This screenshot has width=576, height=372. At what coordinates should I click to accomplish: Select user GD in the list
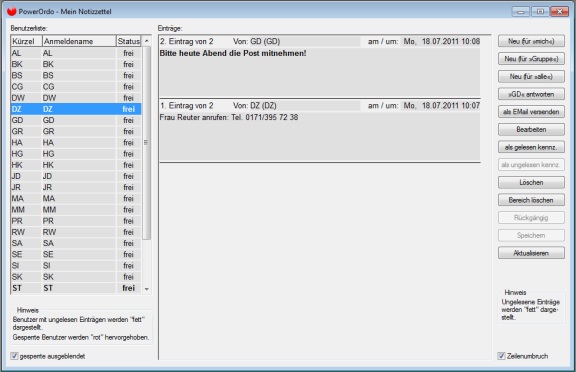[76, 120]
